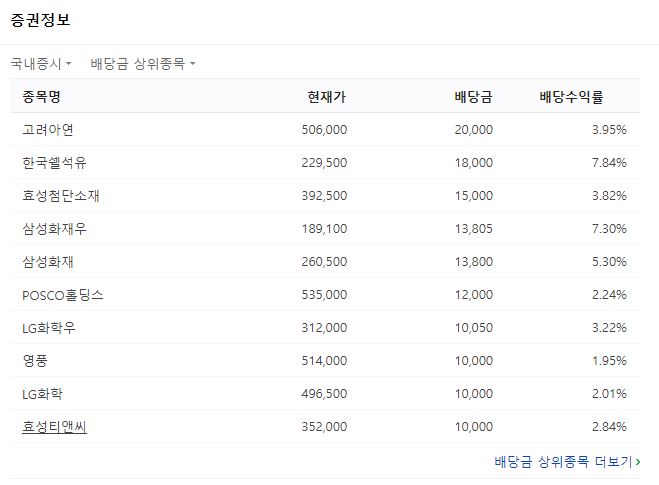
Task: Select the 삼성화재우 stock name
Action: [54, 229]
